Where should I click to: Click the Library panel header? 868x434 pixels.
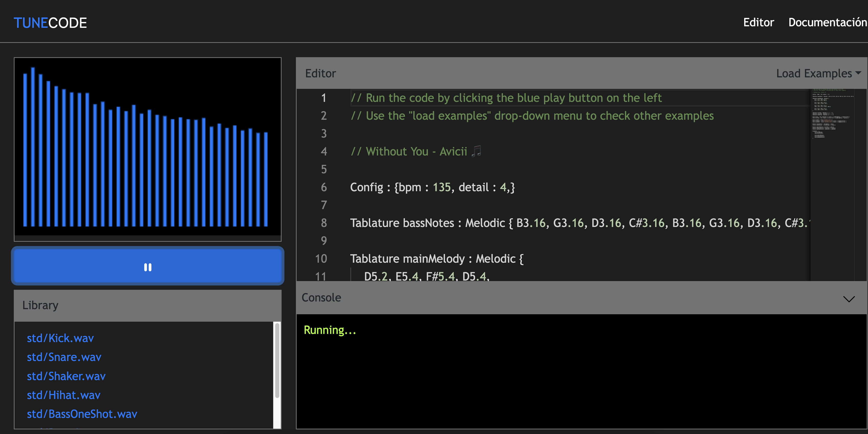click(x=148, y=305)
